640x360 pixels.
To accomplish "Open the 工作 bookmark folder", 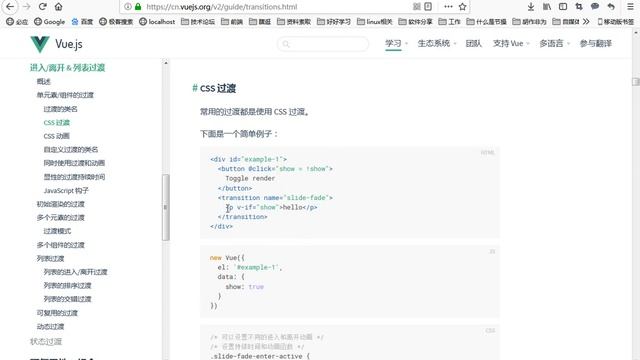I will [x=449, y=22].
